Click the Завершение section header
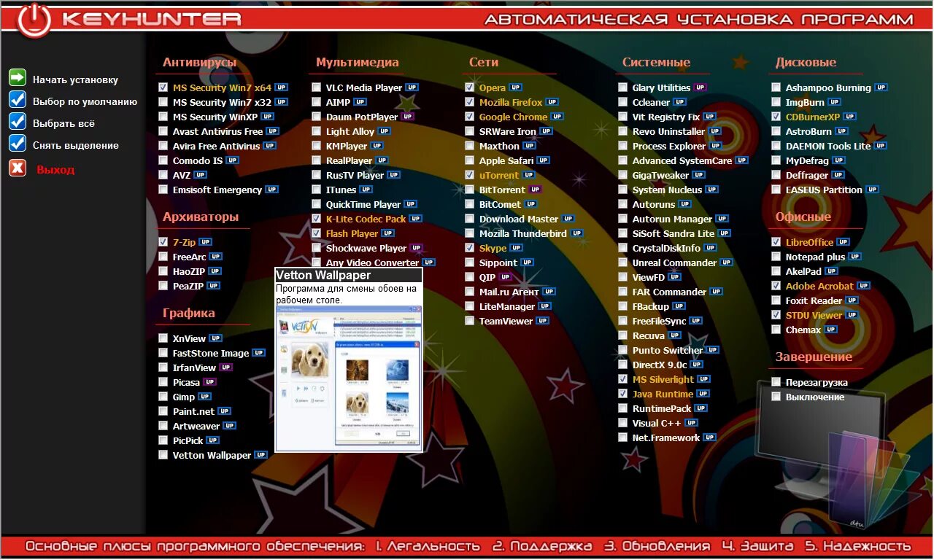 pyautogui.click(x=814, y=357)
